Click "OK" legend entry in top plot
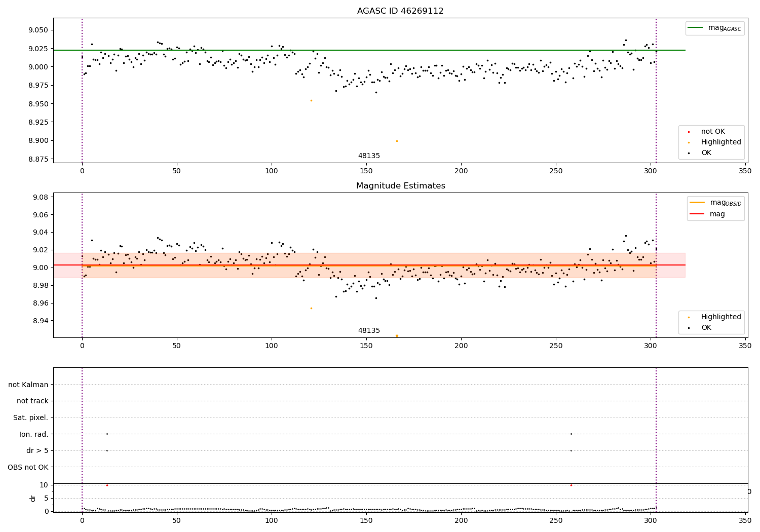 (706, 153)
